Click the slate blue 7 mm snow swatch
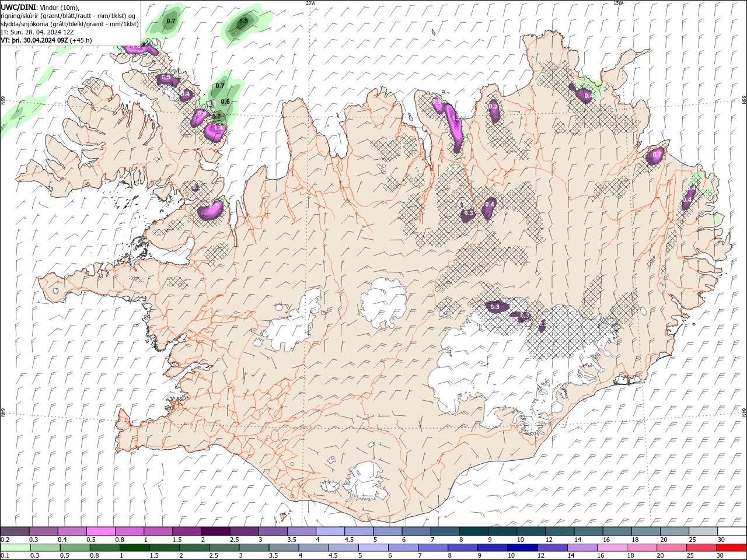Image resolution: width=747 pixels, height=560 pixels. 445,531
